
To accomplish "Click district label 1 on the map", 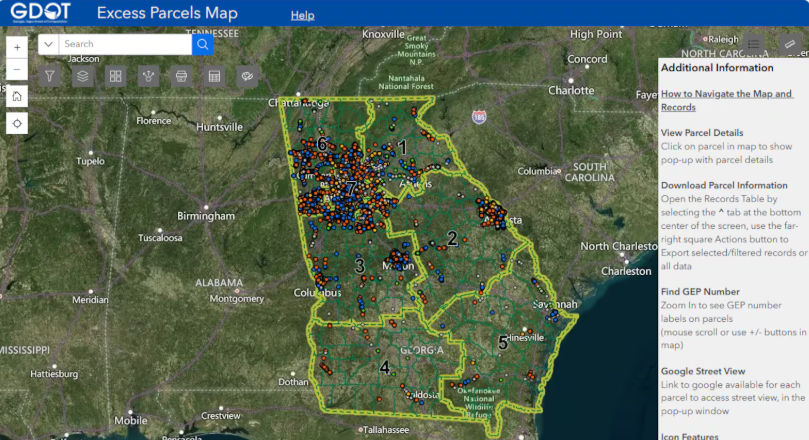I will (x=402, y=148).
